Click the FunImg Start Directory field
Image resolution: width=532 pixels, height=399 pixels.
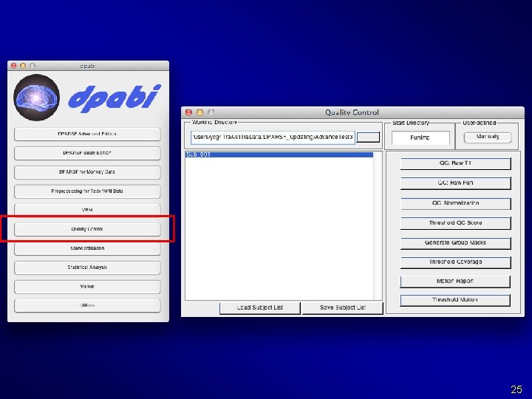click(x=420, y=137)
